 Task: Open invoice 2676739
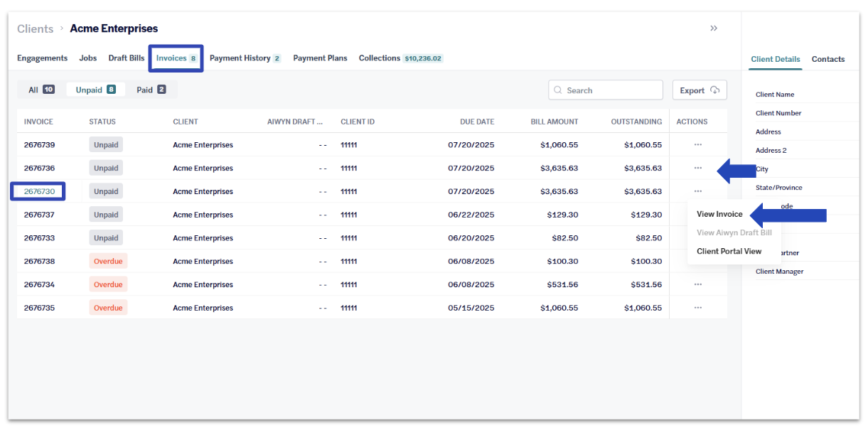(x=39, y=144)
